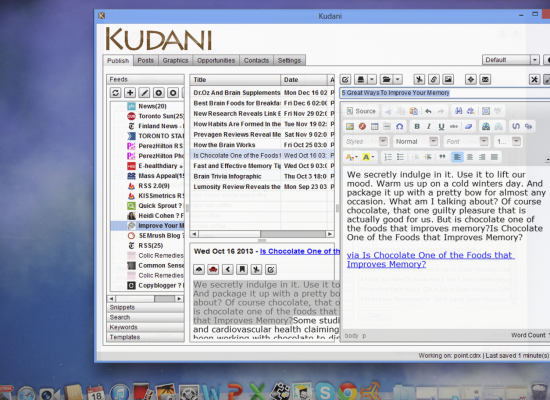Toggle maximize editor icon
This screenshot has height=400, width=550.
(x=486, y=111)
